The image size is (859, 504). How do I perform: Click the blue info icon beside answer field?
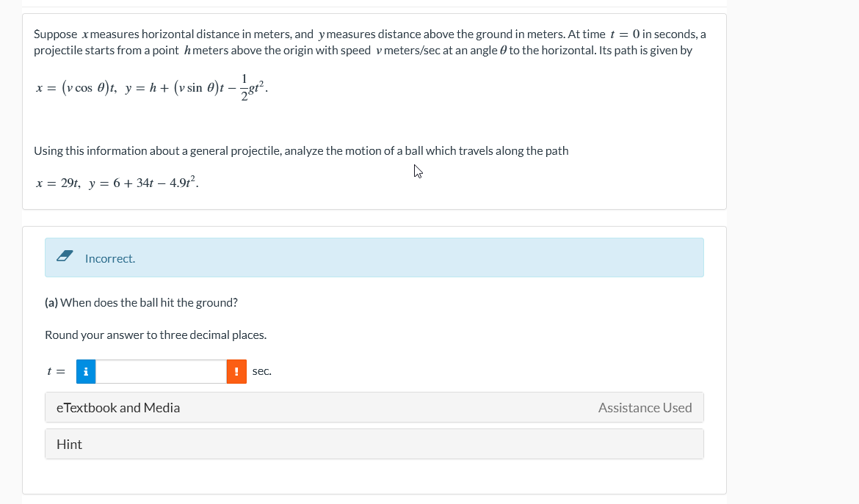tap(86, 371)
